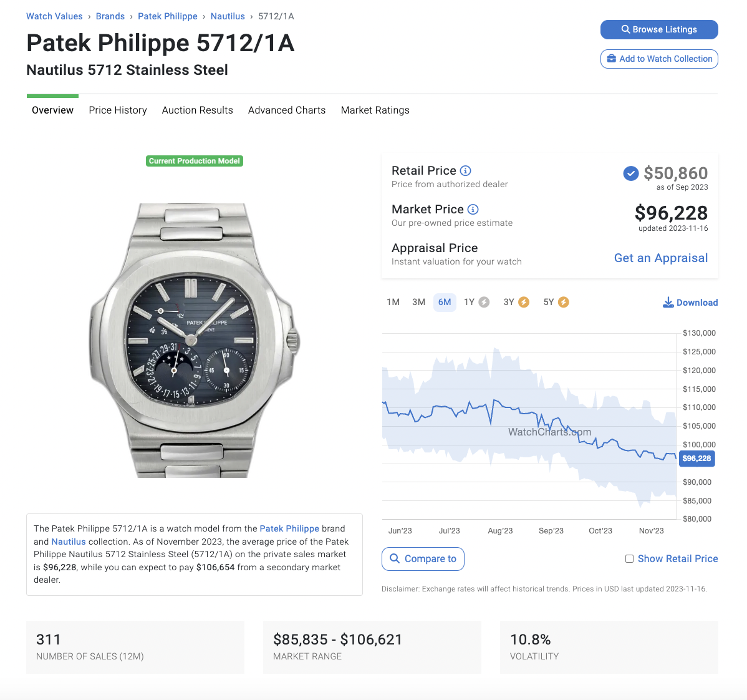
Task: Click the Retail Price info icon
Action: (465, 170)
